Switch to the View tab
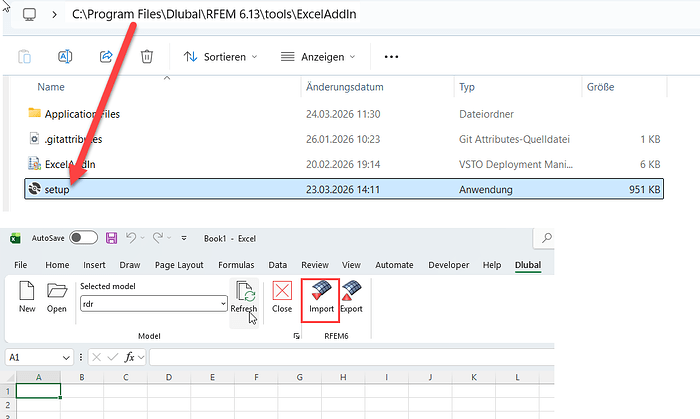 (x=351, y=265)
